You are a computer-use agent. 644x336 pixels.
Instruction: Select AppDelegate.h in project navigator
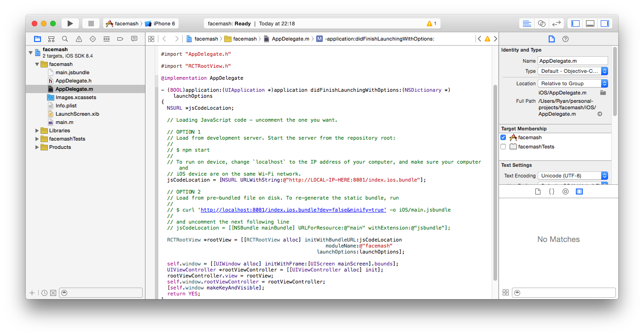(73, 81)
